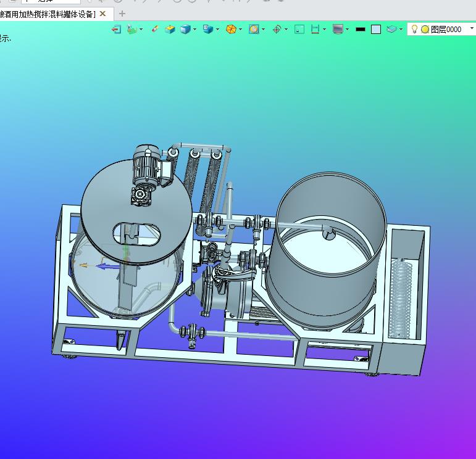Select the 加热搅拌混料罐体设备 document tab
Image resolution: width=476 pixels, height=459 pixels.
[48, 14]
